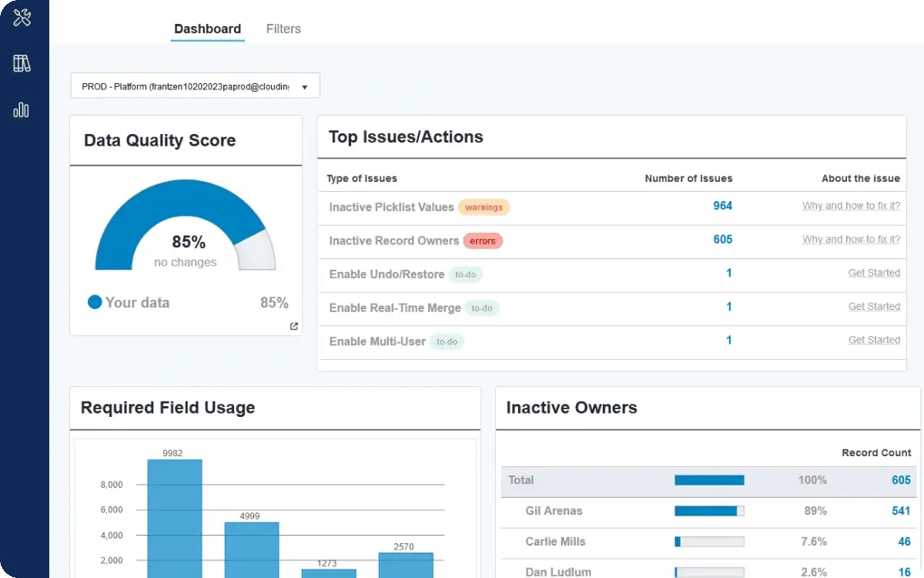Viewport: 924px width, 578px height.
Task: Click the Gil Arenas progress bar
Action: pos(709,511)
